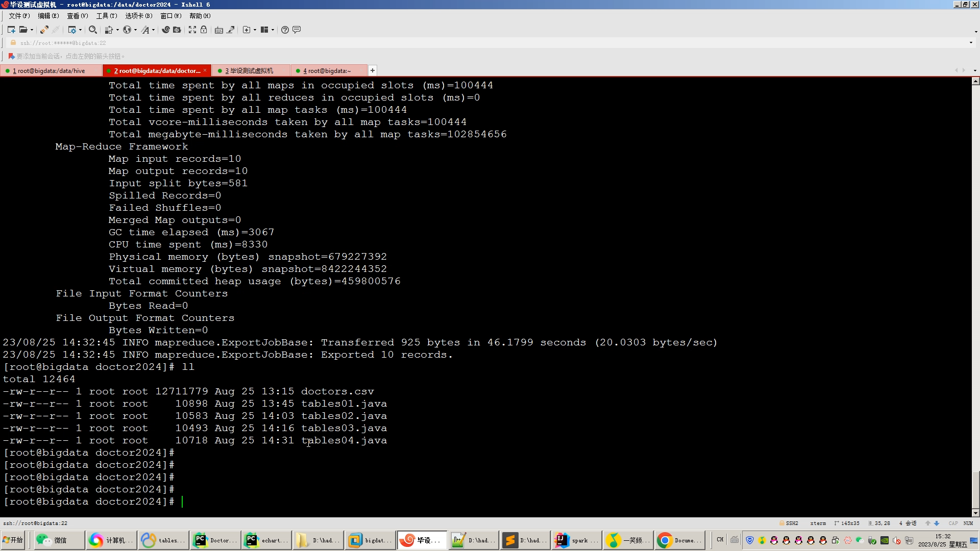
Task: Click the highlighter pen toolbar icon
Action: pyautogui.click(x=231, y=30)
